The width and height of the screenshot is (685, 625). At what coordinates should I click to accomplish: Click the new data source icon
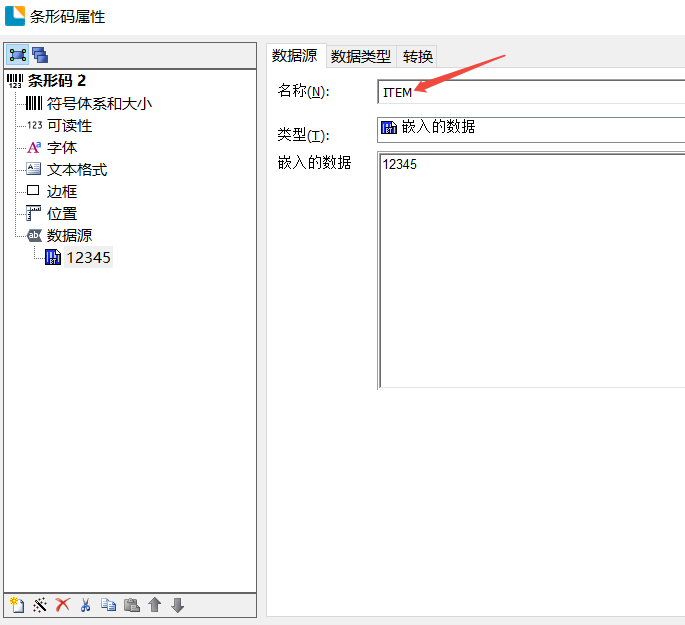click(17, 605)
